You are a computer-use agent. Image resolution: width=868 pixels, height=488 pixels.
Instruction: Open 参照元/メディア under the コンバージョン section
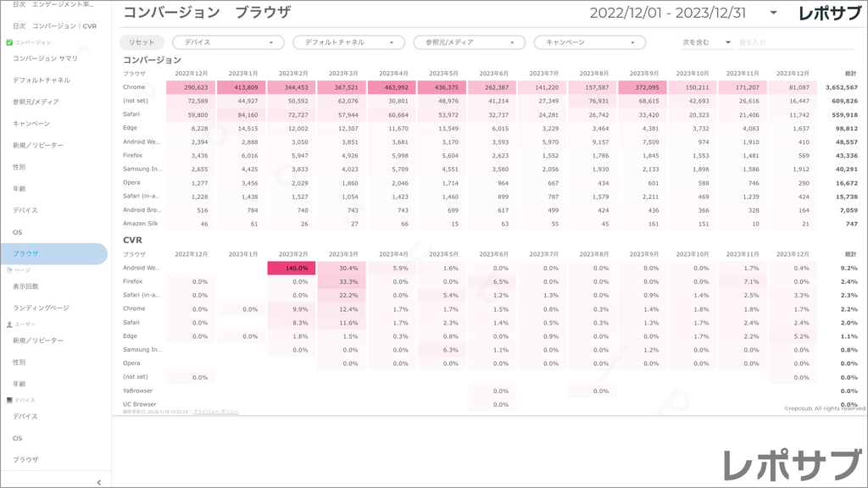coord(36,102)
